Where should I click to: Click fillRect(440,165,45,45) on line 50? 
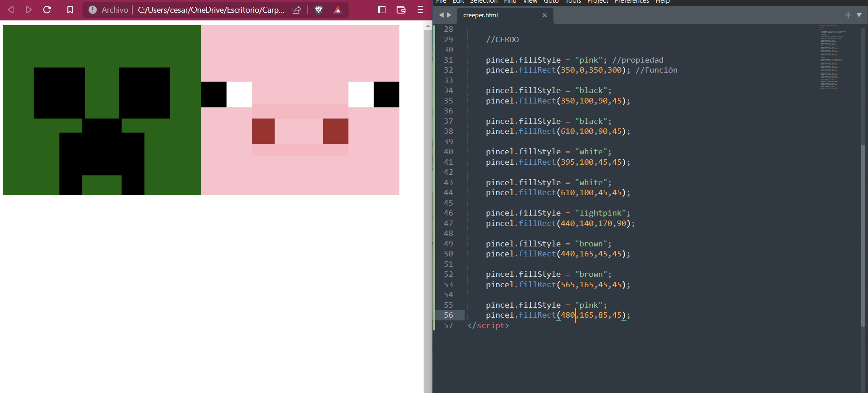572,254
